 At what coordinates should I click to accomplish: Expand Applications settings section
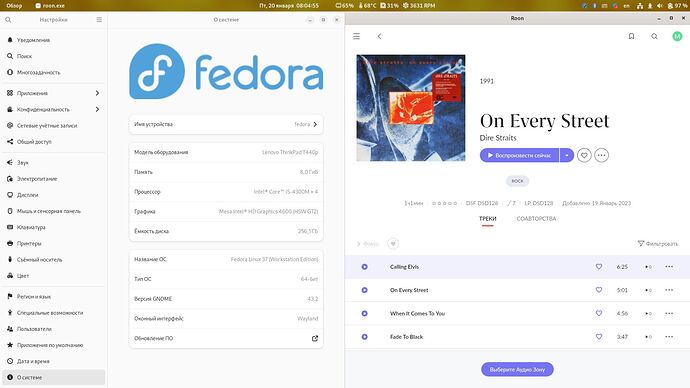point(54,93)
